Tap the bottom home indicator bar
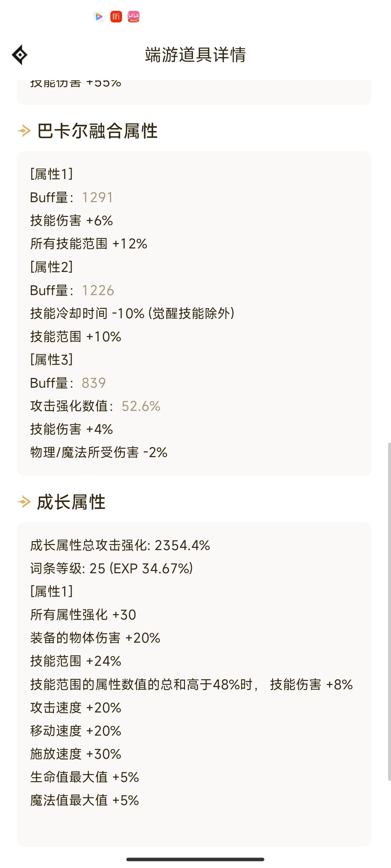This screenshot has height=868, width=391. [195, 859]
